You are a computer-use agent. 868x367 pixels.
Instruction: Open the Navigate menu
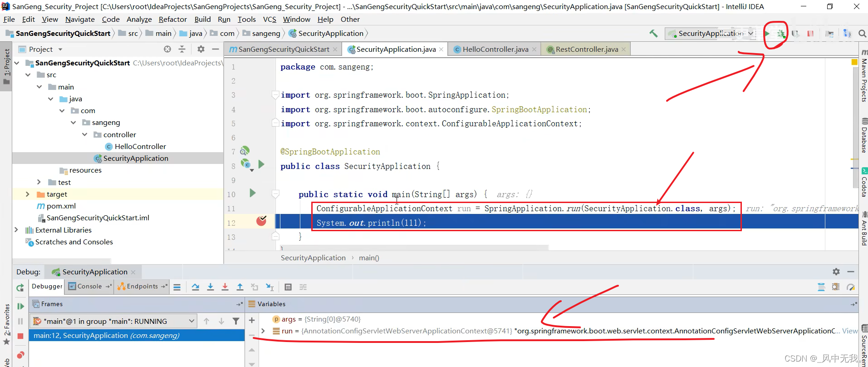tap(80, 20)
